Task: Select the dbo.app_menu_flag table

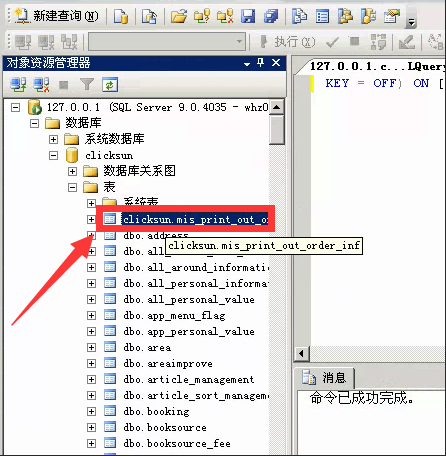Action: [174, 315]
